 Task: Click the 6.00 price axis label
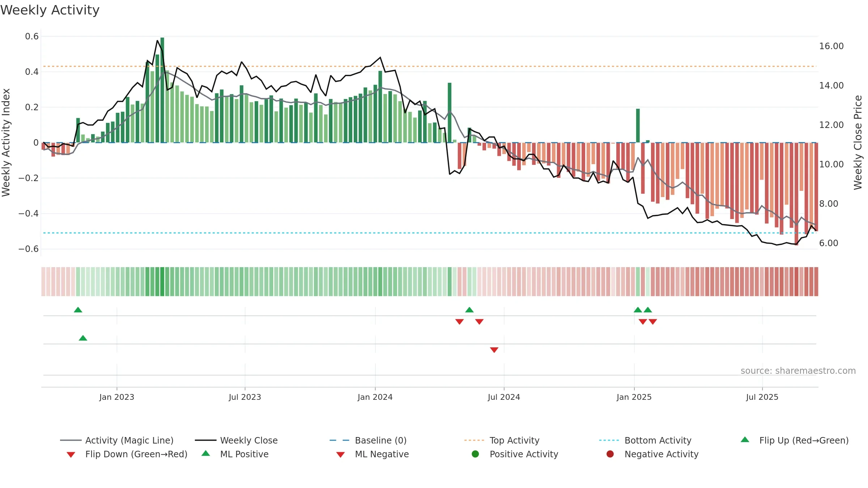tap(829, 243)
